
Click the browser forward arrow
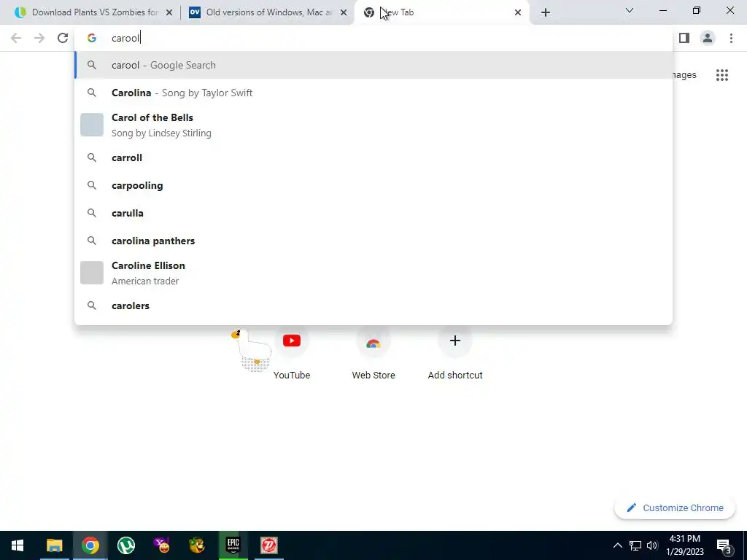tap(39, 38)
